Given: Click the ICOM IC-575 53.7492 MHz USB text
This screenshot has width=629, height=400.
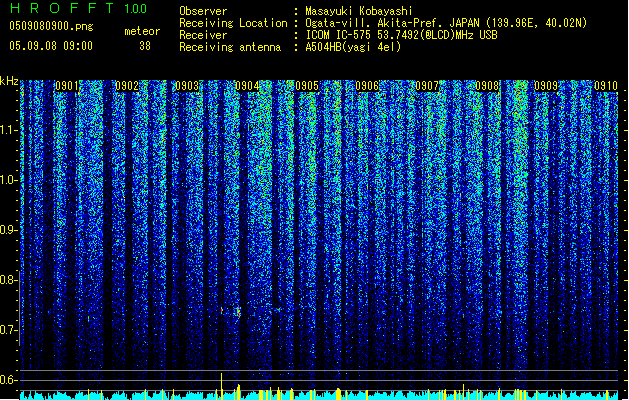Looking at the screenshot, I should [x=402, y=35].
